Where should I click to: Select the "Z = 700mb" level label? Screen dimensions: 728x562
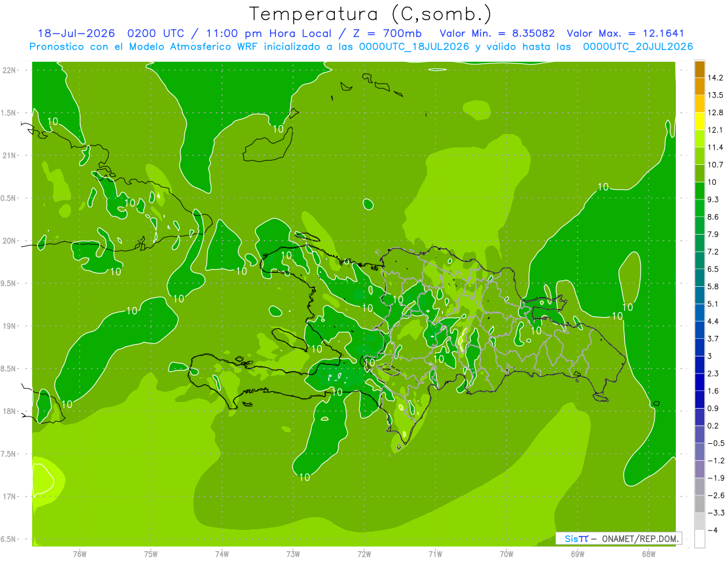[386, 33]
